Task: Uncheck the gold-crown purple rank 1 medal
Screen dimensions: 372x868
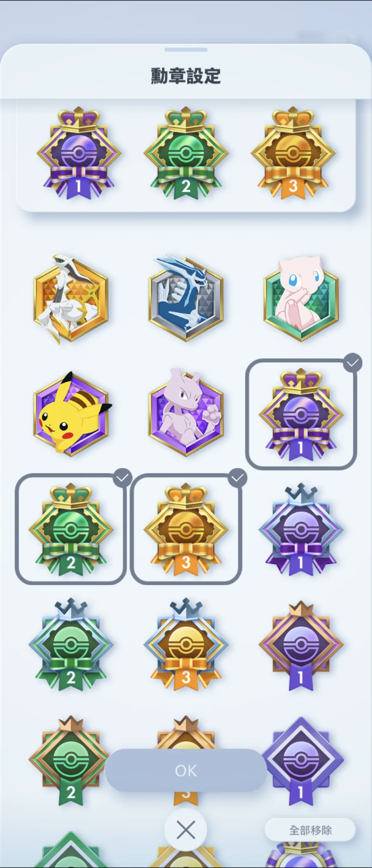Action: tap(301, 414)
